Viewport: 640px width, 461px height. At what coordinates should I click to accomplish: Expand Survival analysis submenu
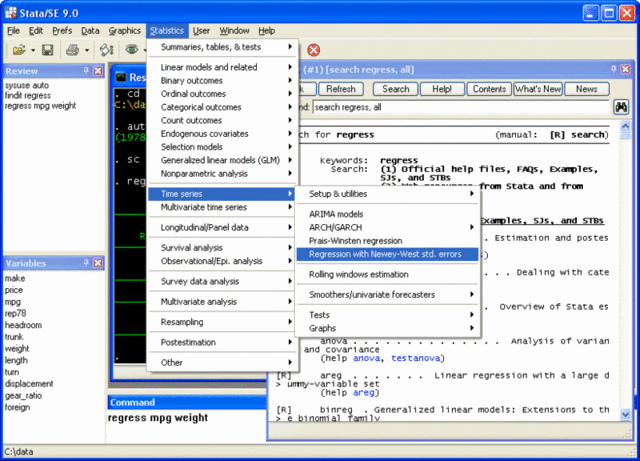point(222,247)
